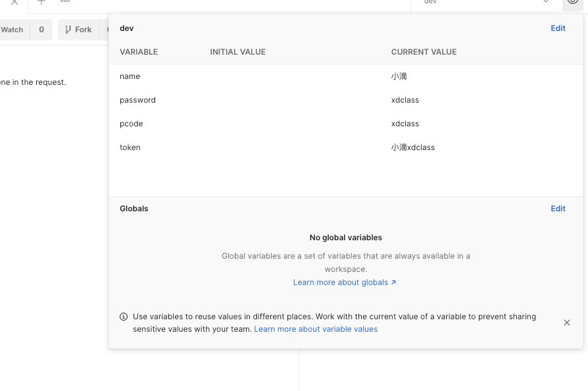Click the Watch button

[x=12, y=30]
